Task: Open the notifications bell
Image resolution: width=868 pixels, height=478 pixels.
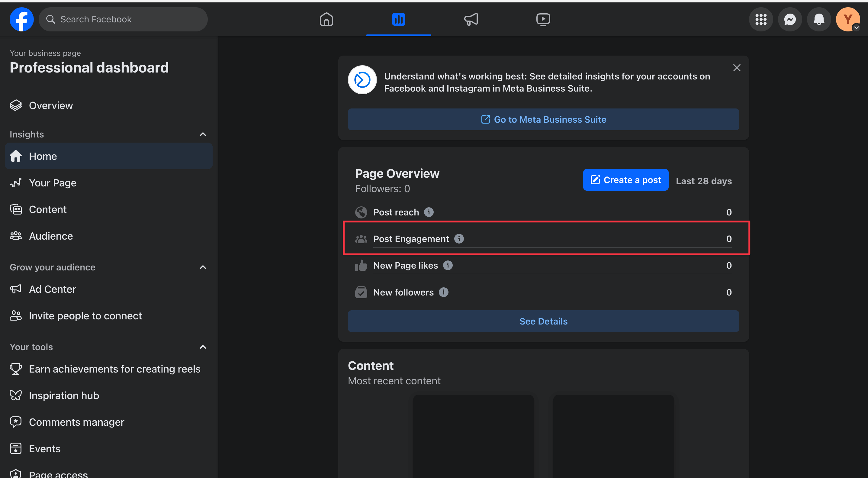Action: tap(818, 19)
